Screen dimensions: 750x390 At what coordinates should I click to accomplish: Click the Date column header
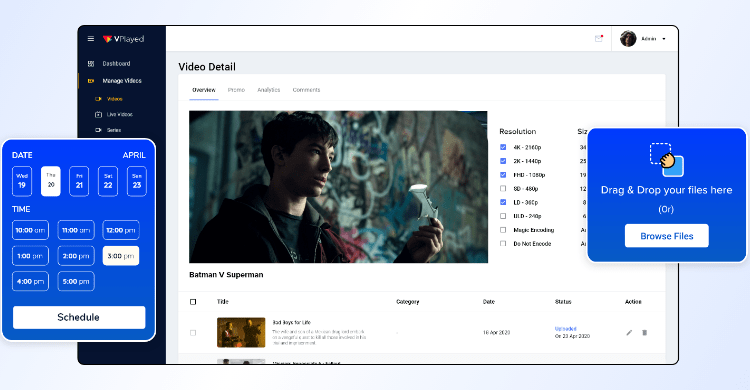489,302
